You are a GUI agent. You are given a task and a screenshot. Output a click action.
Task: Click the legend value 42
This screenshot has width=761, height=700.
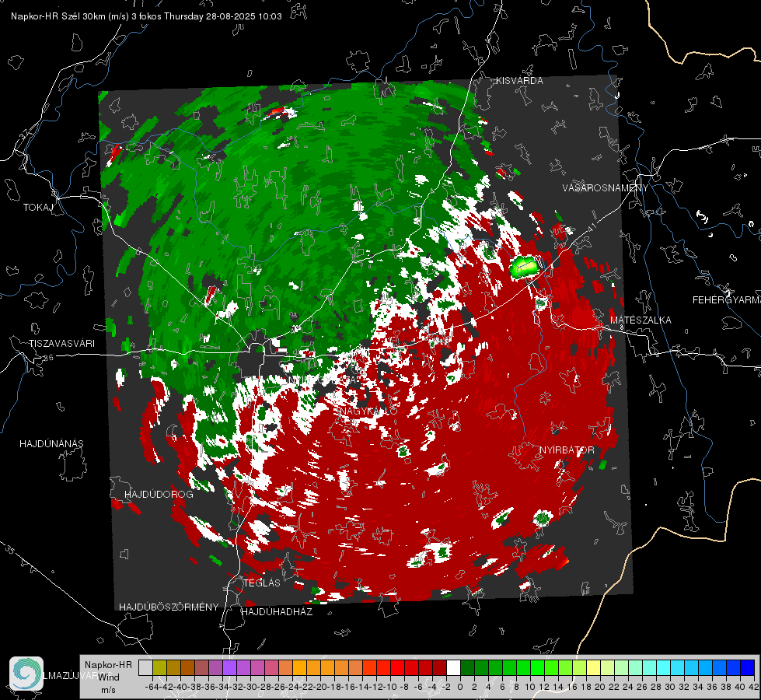pyautogui.click(x=753, y=687)
